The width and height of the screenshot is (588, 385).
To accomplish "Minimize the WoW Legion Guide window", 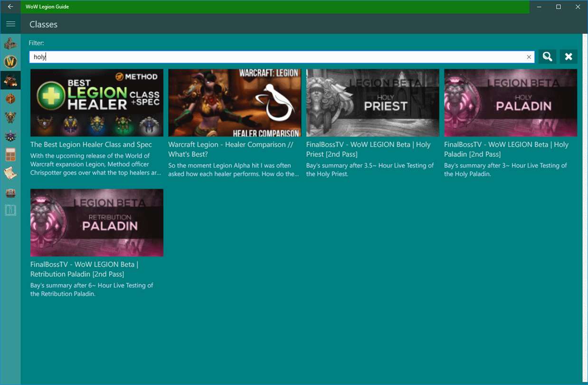I will coord(539,7).
